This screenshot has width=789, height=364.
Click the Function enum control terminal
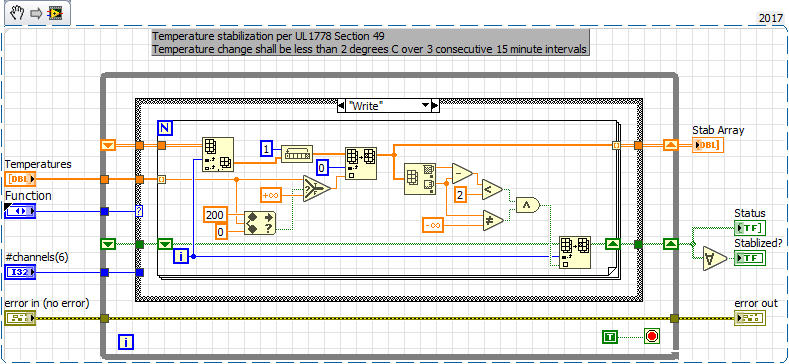click(x=20, y=211)
